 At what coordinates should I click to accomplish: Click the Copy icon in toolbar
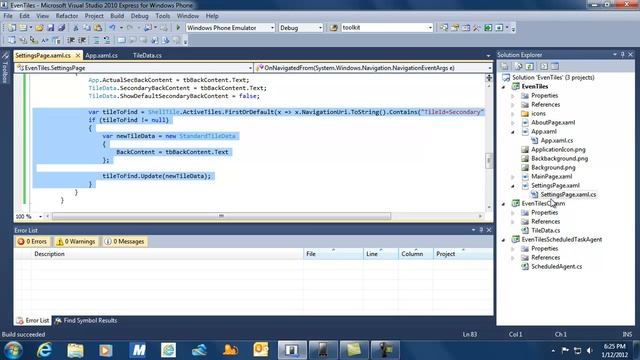click(87, 28)
